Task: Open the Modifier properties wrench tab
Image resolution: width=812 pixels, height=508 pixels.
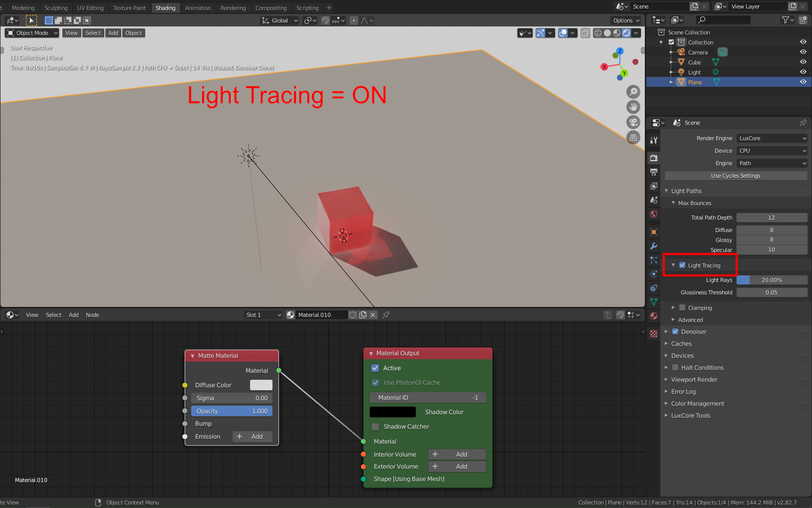Action: [x=654, y=246]
